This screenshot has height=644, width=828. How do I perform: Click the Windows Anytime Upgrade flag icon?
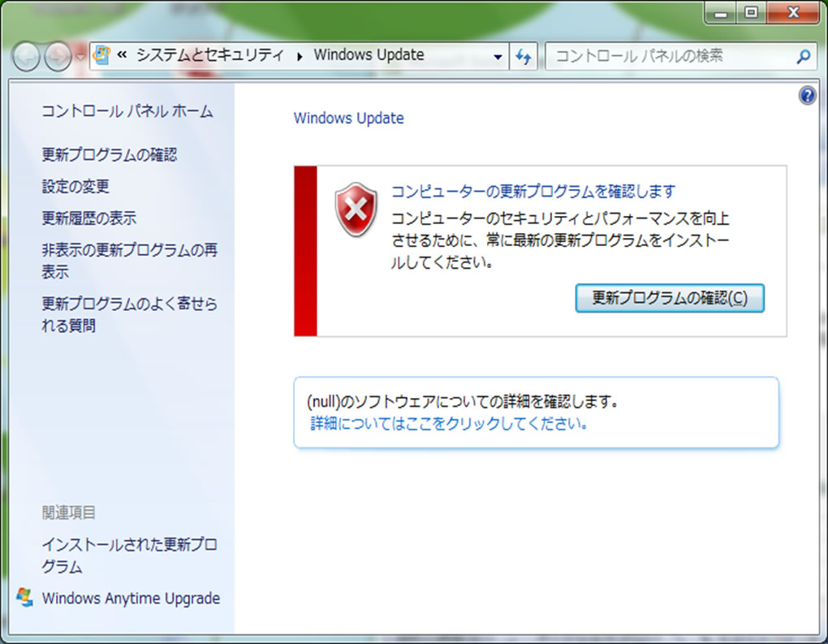click(24, 598)
